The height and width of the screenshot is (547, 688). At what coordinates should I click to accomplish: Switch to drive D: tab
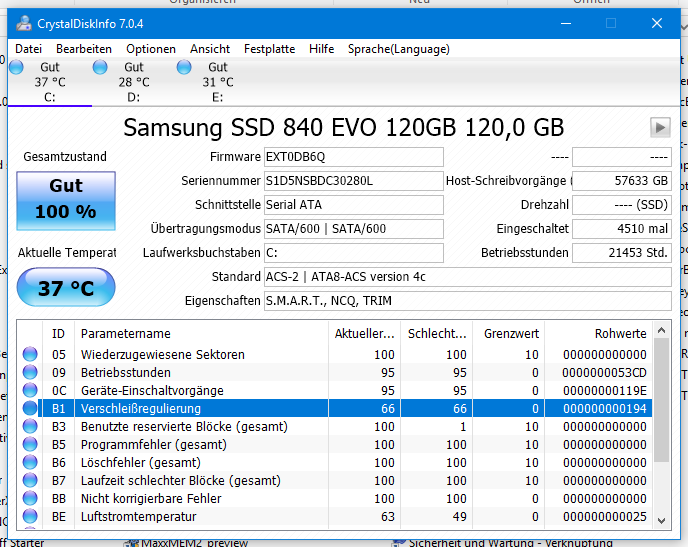click(133, 82)
